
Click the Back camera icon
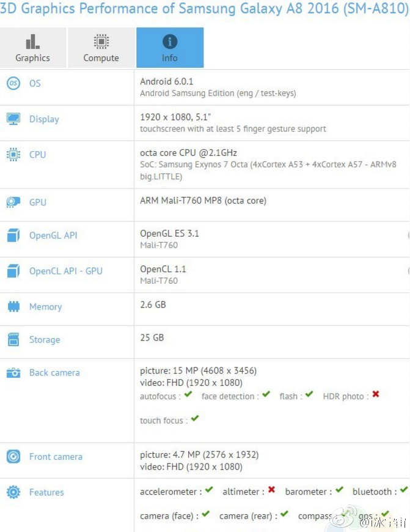13,372
